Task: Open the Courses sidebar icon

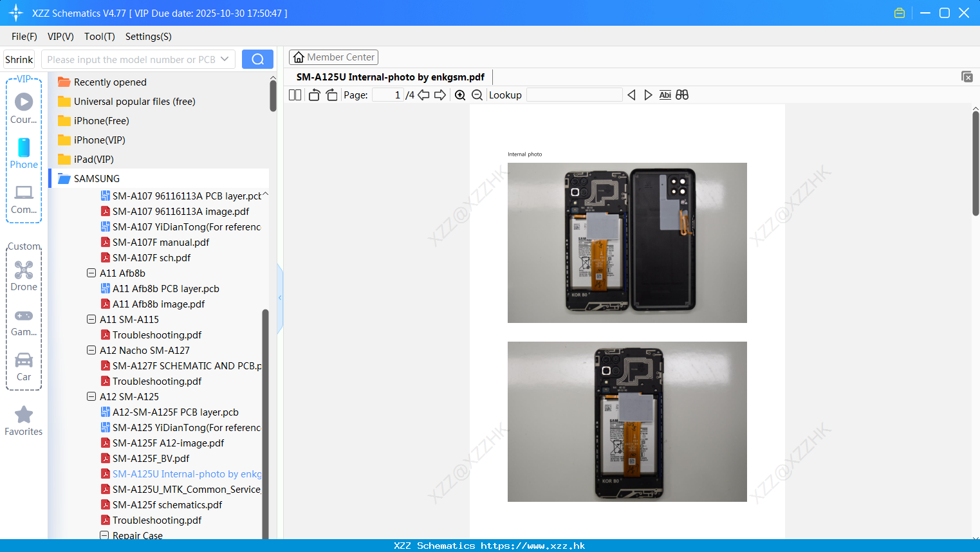Action: point(24,109)
